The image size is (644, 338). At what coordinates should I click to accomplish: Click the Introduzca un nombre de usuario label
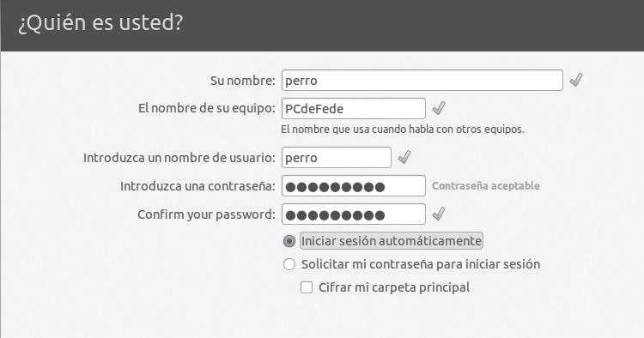pos(179,158)
